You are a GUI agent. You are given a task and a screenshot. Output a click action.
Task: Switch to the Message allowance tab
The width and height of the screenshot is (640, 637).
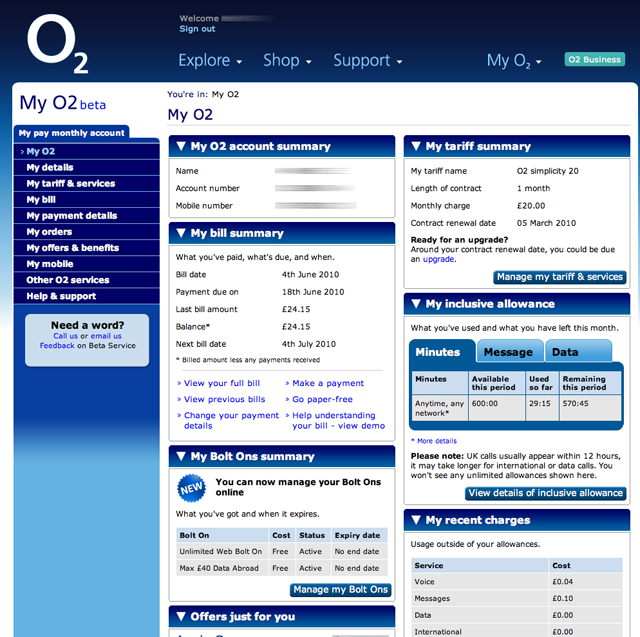[510, 352]
